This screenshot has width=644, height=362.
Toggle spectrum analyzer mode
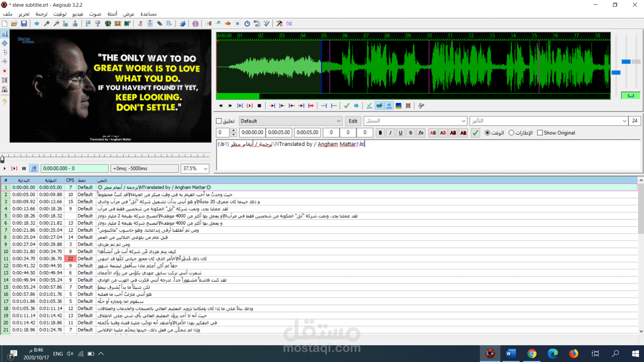[398, 106]
